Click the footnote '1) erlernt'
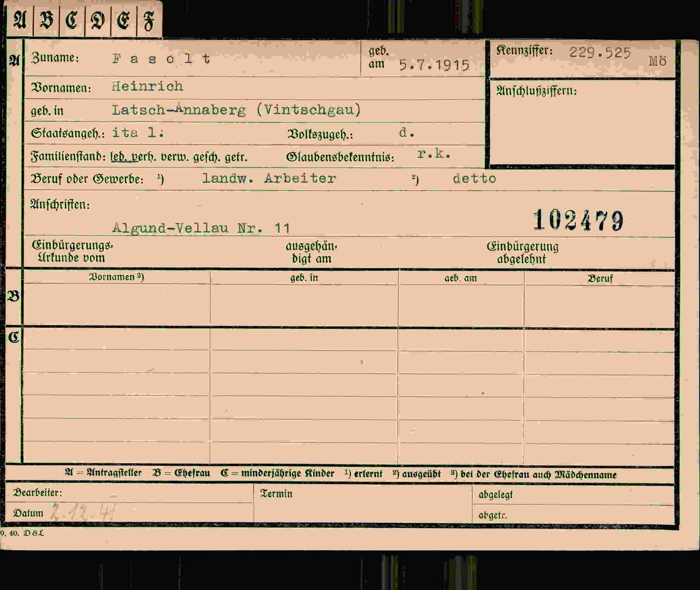The width and height of the screenshot is (700, 590). 363,474
